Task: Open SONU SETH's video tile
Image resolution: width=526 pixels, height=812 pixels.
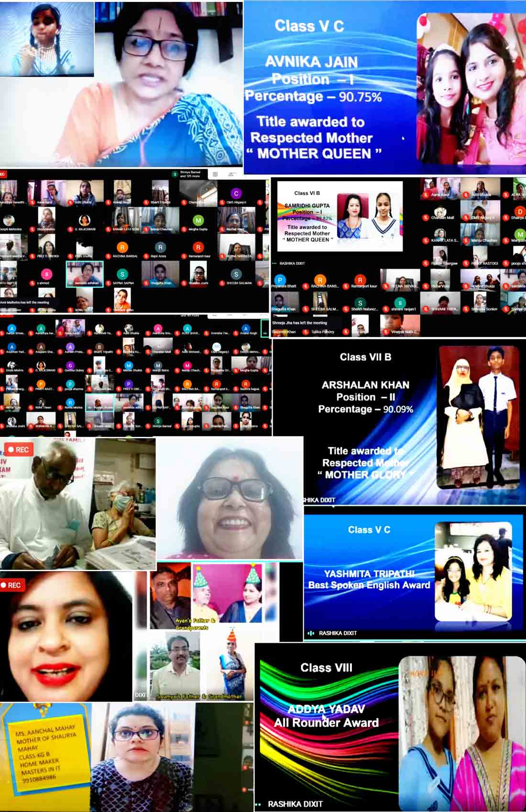Action: point(85,301)
